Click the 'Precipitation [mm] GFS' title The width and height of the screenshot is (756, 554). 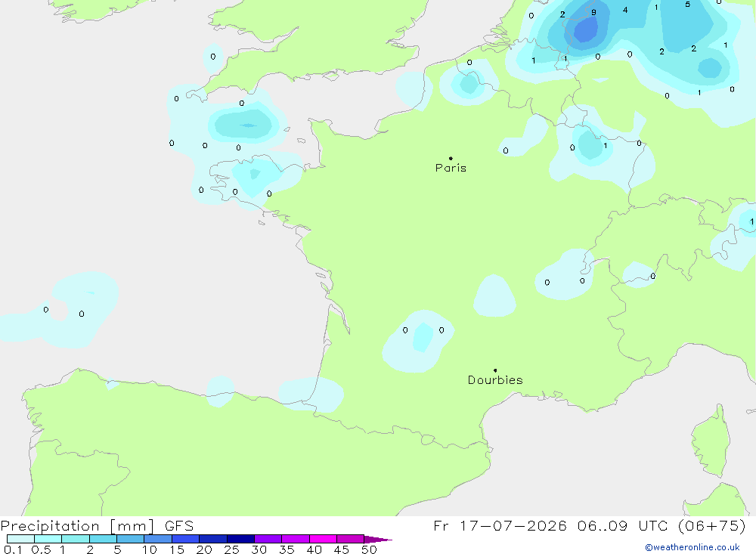(x=97, y=525)
